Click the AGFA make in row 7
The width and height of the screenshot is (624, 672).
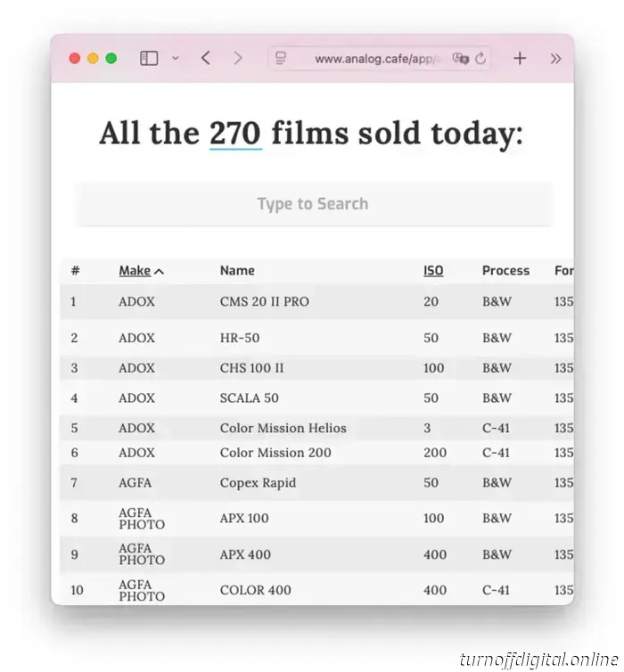point(135,483)
